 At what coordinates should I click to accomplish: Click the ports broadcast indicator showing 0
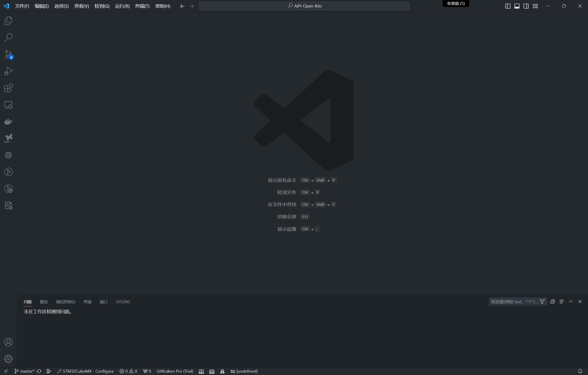(147, 371)
